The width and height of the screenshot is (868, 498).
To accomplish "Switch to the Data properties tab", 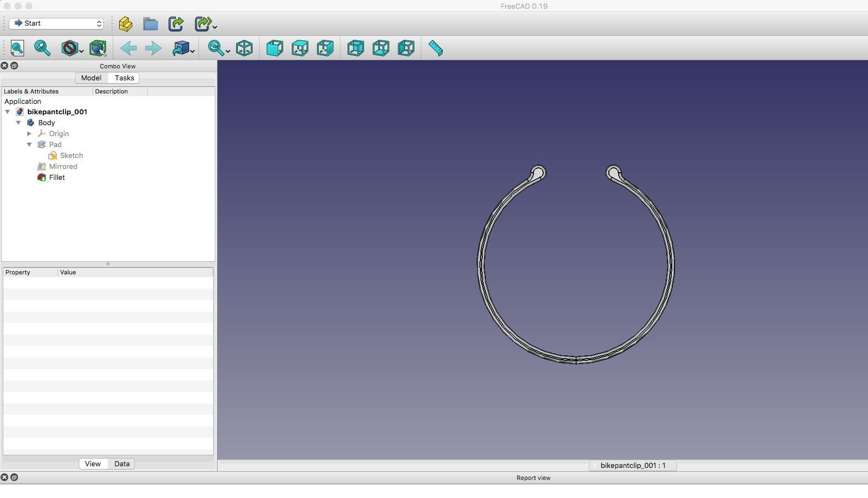I will click(x=122, y=464).
